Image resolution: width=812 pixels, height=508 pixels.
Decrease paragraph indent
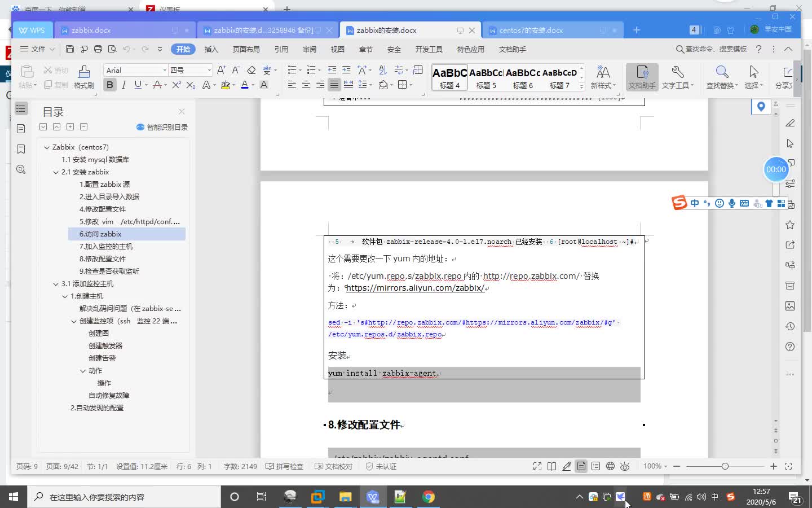pyautogui.click(x=332, y=70)
